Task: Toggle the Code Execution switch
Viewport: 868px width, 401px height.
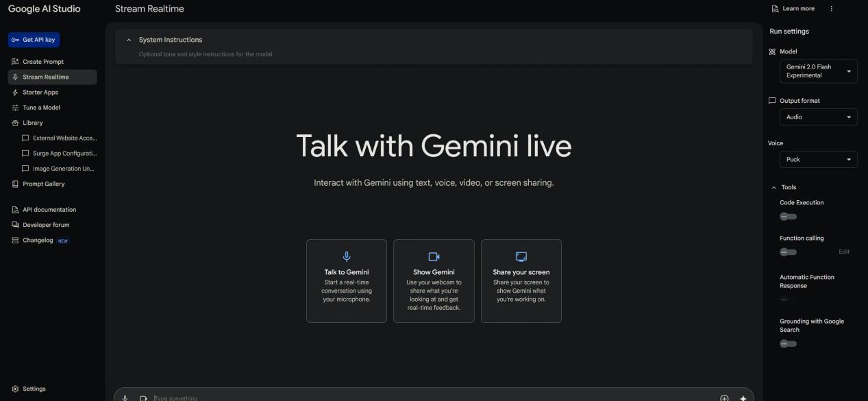Action: click(x=789, y=217)
